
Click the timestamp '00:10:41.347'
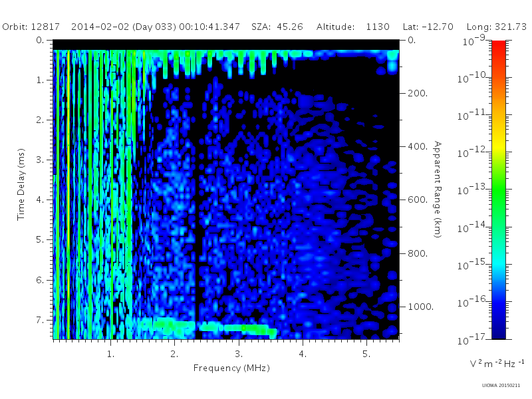209,27
